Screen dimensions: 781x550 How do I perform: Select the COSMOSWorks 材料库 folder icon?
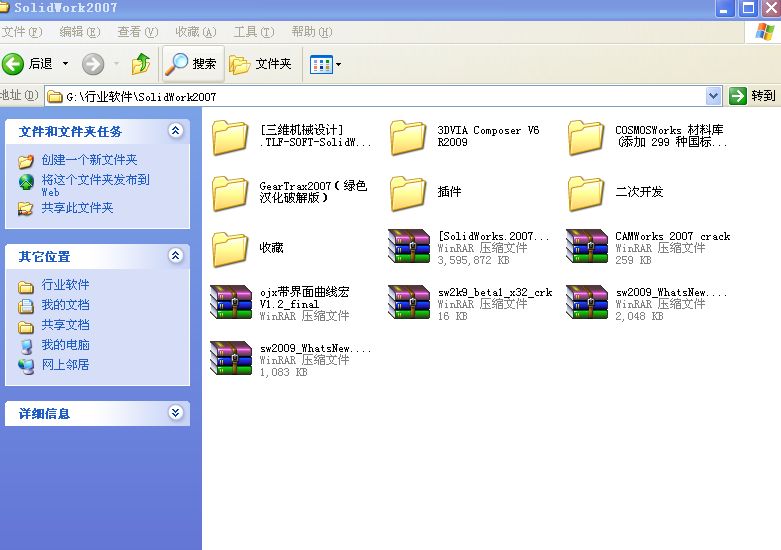586,138
